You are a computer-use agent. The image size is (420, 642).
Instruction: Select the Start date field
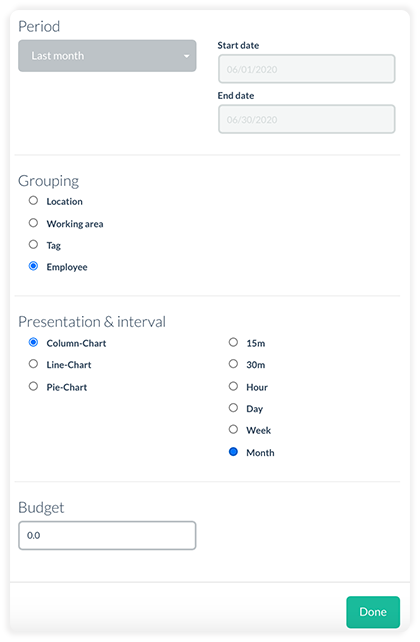(x=307, y=69)
